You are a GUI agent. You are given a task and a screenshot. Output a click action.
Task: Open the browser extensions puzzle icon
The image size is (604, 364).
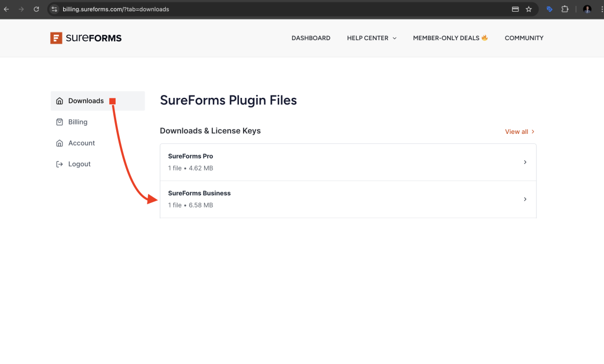pos(565,9)
